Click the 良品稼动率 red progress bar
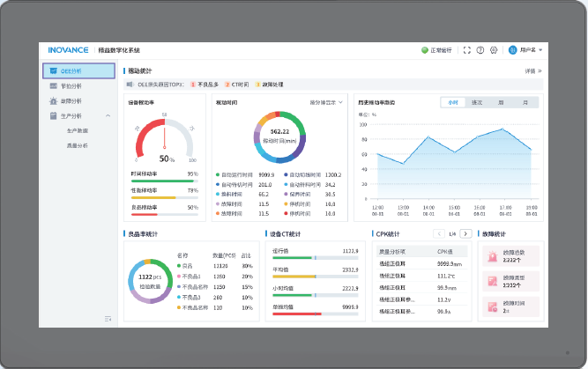 pos(164,214)
